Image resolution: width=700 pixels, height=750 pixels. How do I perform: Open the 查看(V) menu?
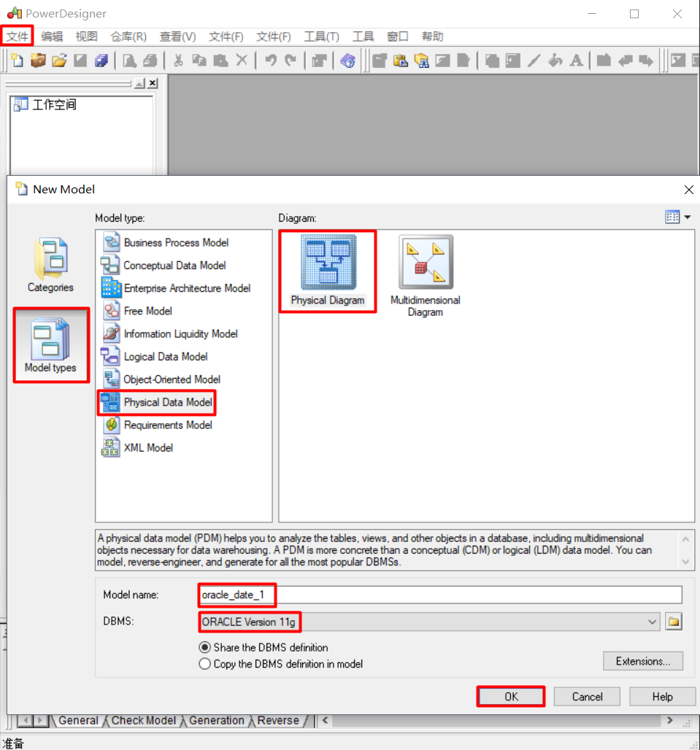[x=177, y=36]
